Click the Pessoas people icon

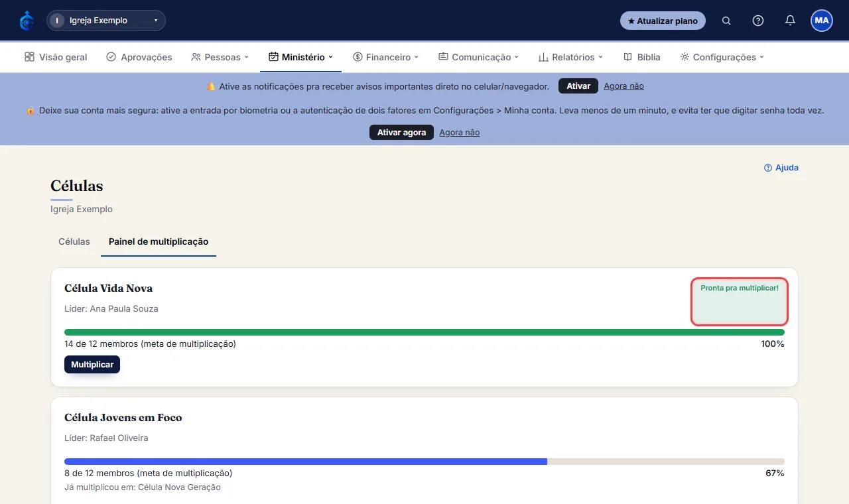(196, 57)
